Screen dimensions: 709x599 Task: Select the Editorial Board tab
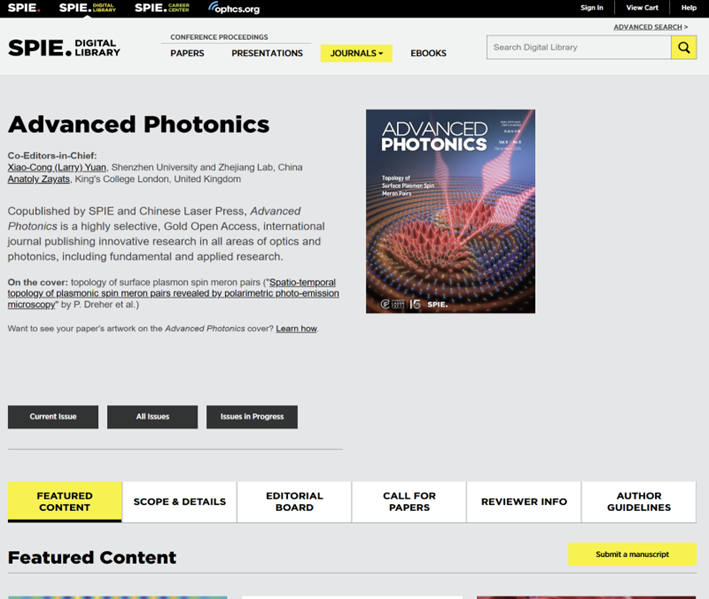click(x=294, y=502)
